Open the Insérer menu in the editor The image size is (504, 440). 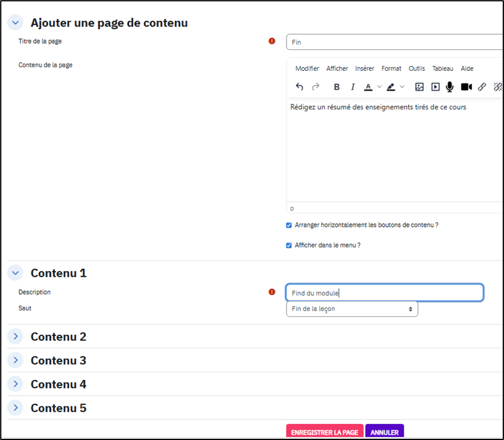[x=365, y=68]
